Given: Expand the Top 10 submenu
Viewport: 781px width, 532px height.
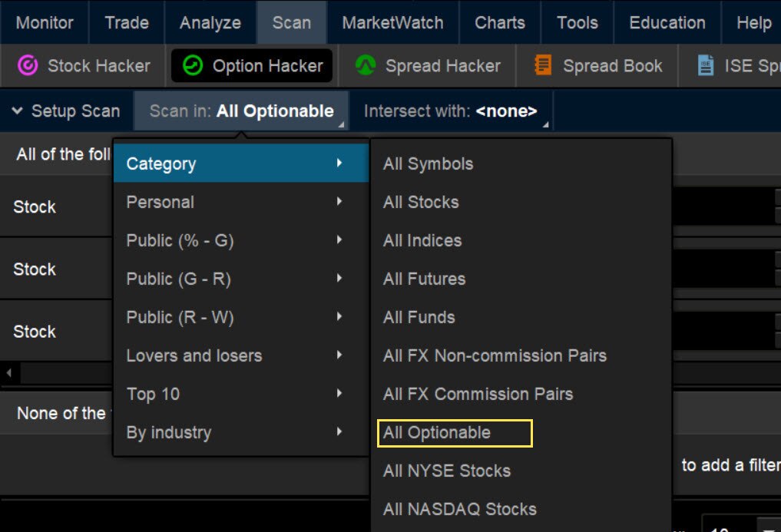Looking at the screenshot, I should point(241,394).
